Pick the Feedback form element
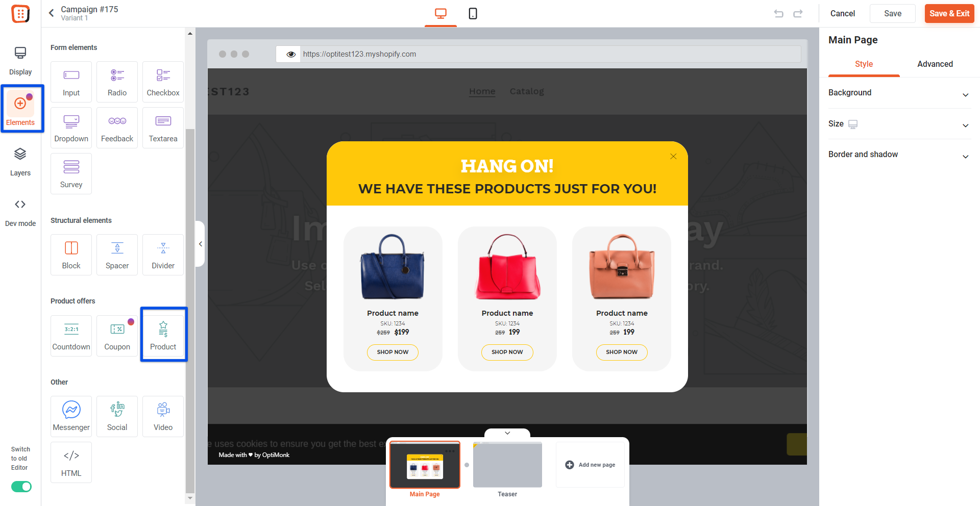This screenshot has height=506, width=980. click(117, 128)
